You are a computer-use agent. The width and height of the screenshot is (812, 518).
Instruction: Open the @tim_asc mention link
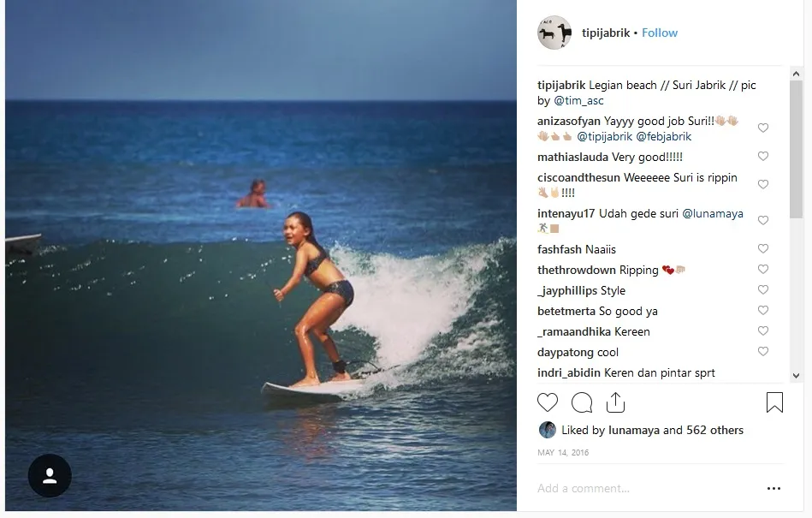578,100
